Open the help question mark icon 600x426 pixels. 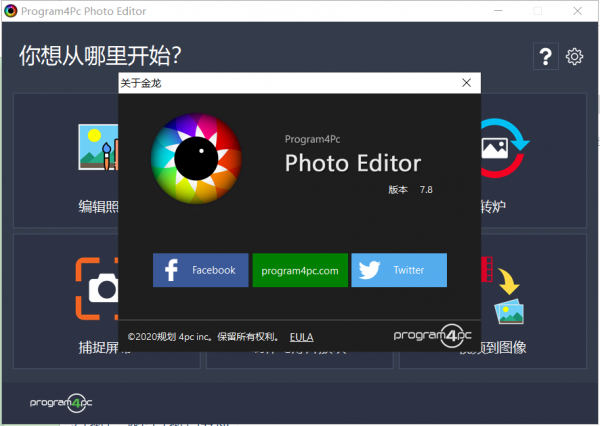tap(546, 56)
